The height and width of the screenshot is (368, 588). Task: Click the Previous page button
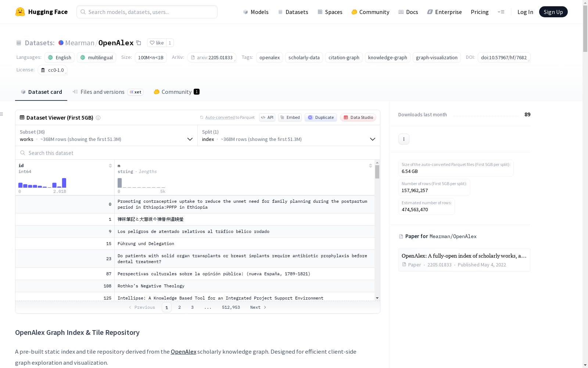tap(142, 307)
